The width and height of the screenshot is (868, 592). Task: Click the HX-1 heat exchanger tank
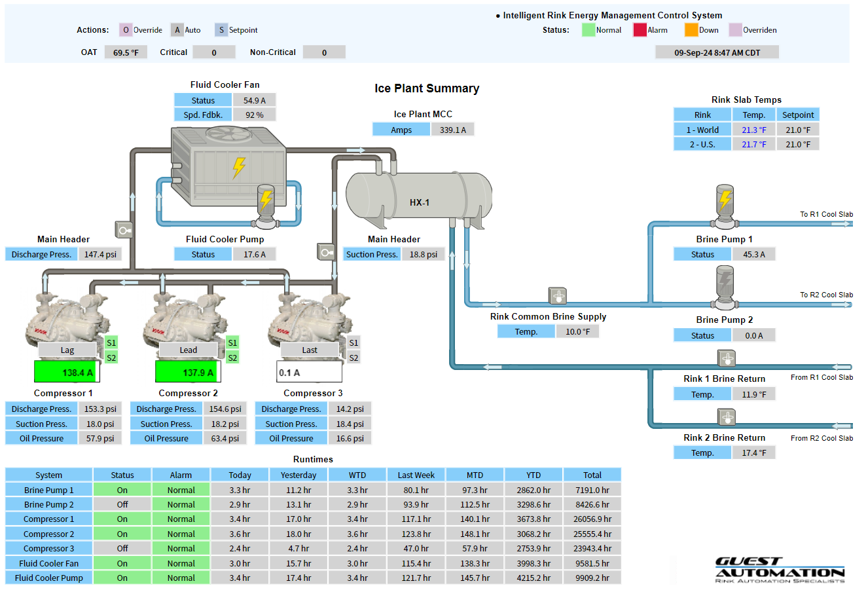click(x=419, y=198)
